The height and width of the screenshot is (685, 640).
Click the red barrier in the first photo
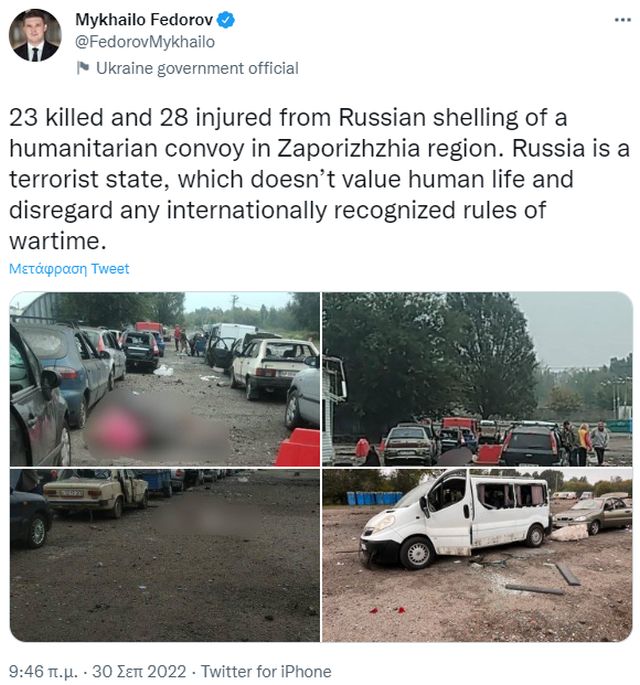point(298,447)
